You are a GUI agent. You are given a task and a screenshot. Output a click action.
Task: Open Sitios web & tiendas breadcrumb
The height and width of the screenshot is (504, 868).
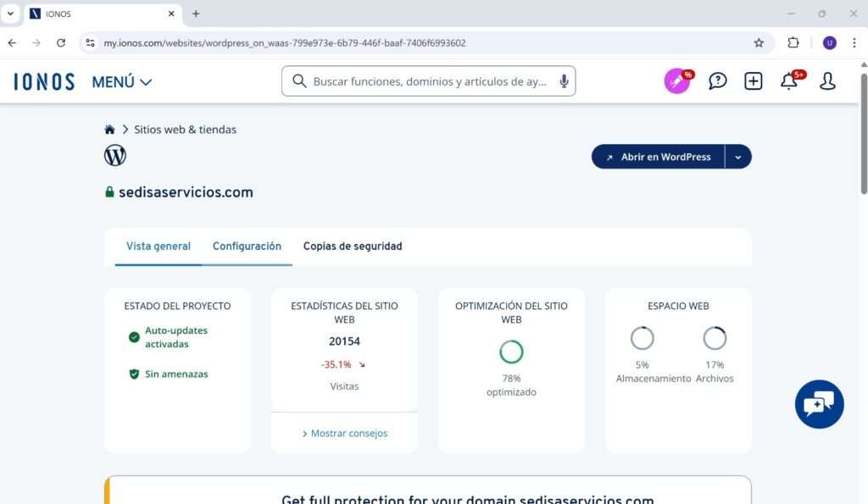click(185, 130)
